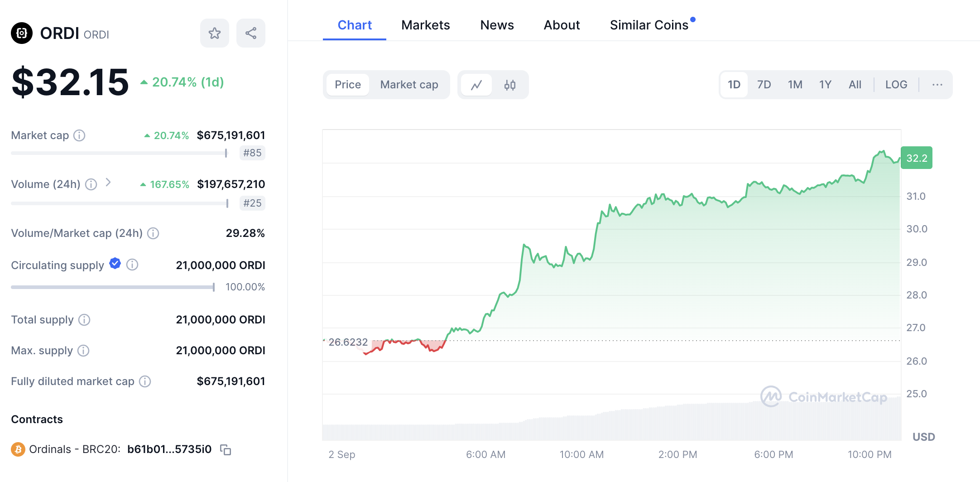The height and width of the screenshot is (482, 980).
Task: Select the 1M time range
Action: [795, 85]
